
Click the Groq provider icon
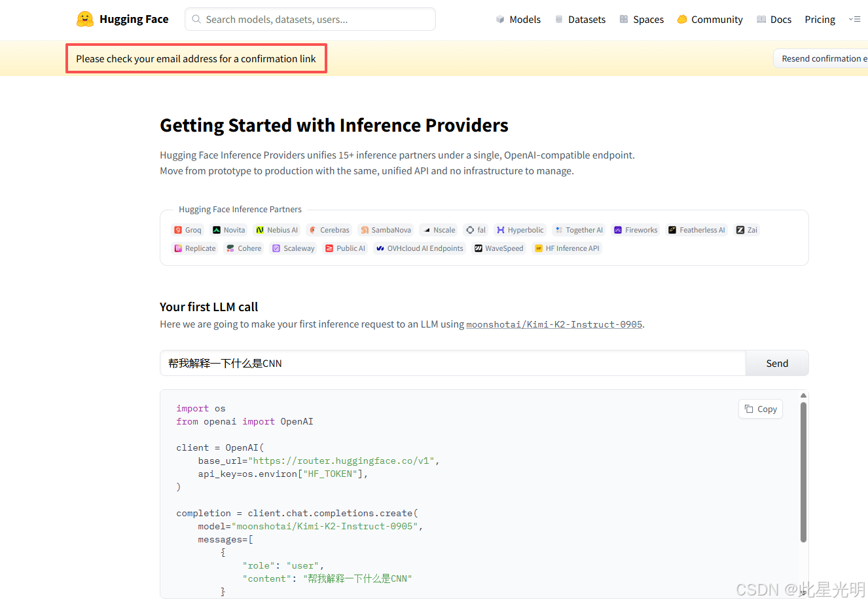tap(178, 230)
